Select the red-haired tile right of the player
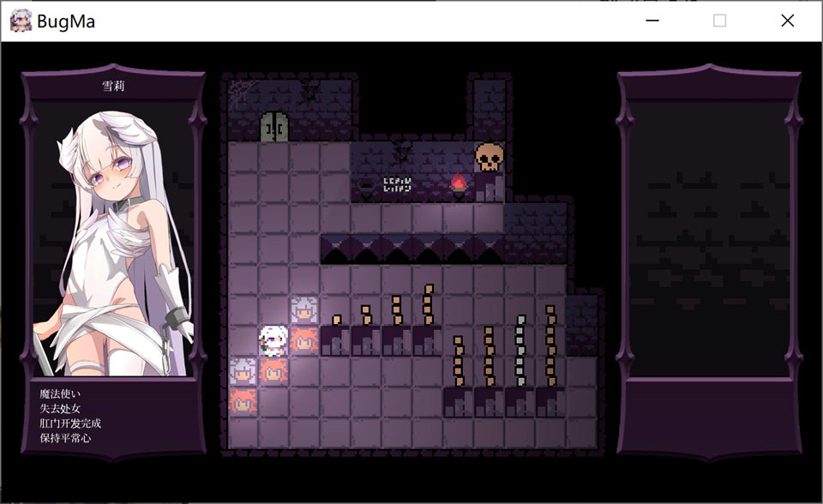This screenshot has height=504, width=823. click(303, 340)
